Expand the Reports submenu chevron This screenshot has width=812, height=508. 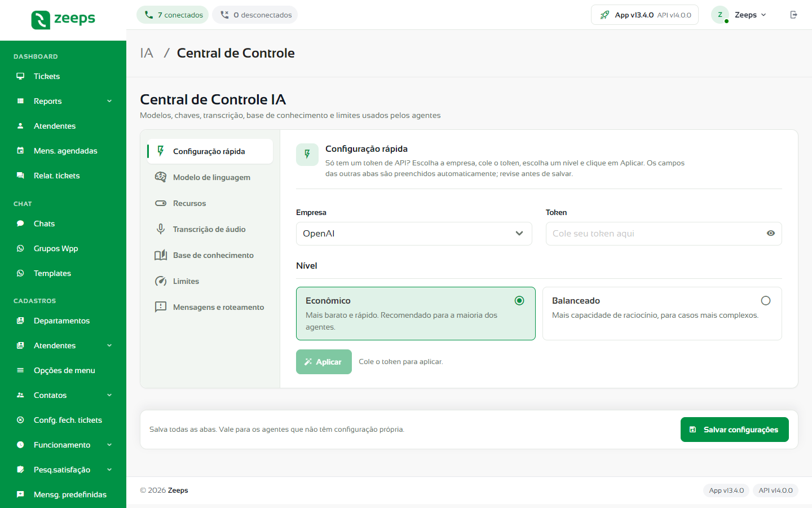(x=109, y=101)
